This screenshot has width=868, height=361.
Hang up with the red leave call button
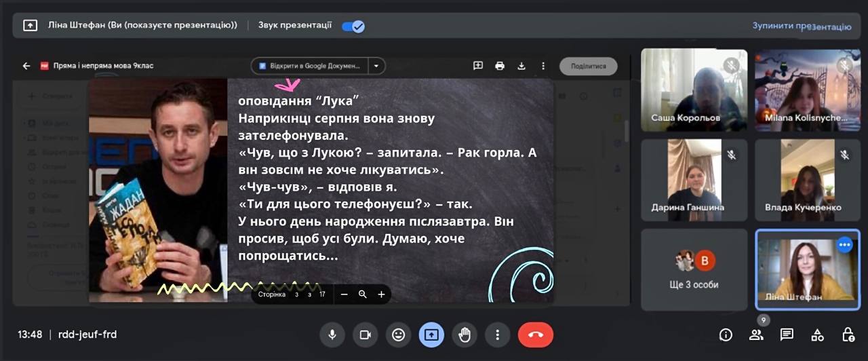click(535, 335)
